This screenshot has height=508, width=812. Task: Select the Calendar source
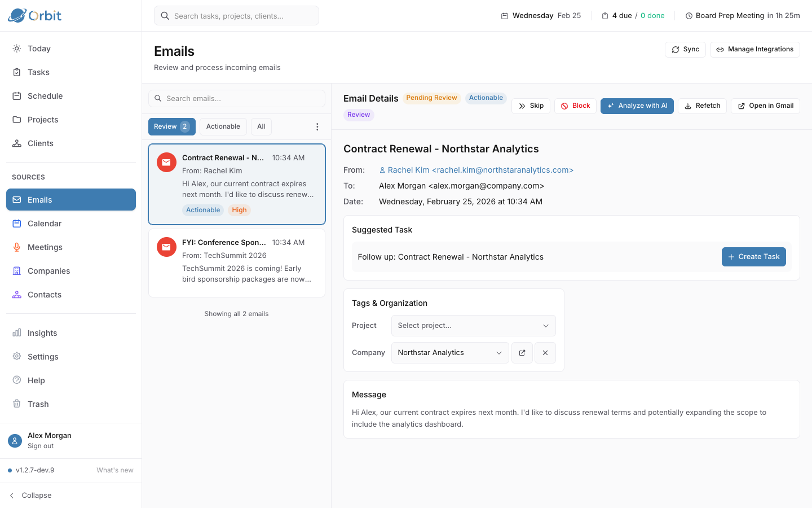click(x=43, y=223)
